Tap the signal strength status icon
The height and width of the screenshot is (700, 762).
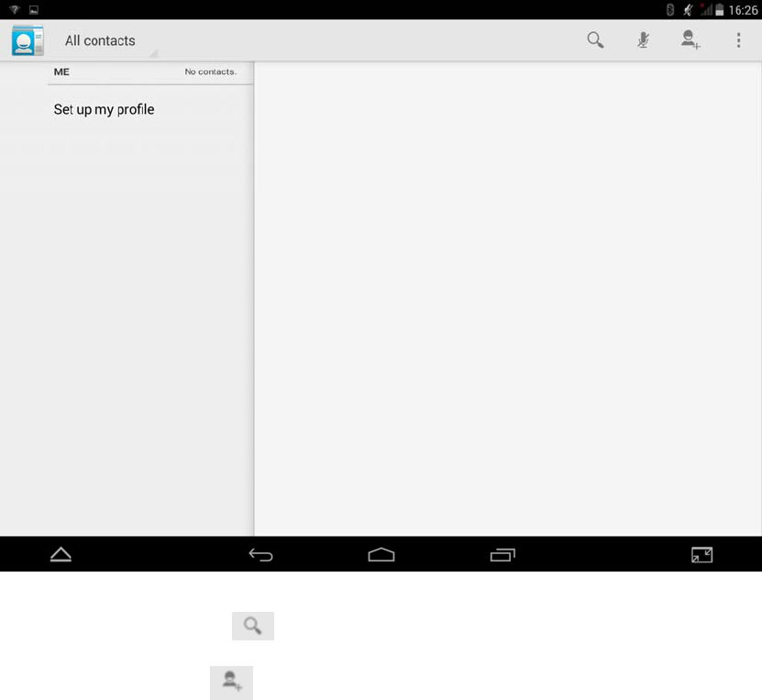[706, 10]
